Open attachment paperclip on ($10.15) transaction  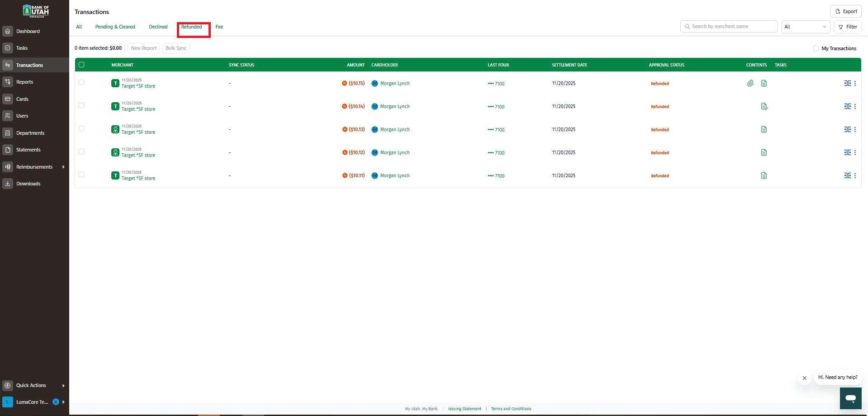[750, 83]
